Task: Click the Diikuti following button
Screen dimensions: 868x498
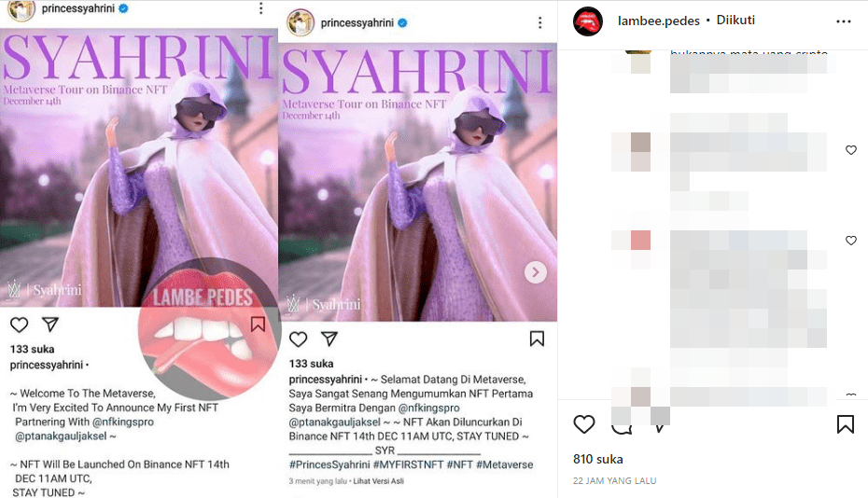Action: (x=735, y=21)
